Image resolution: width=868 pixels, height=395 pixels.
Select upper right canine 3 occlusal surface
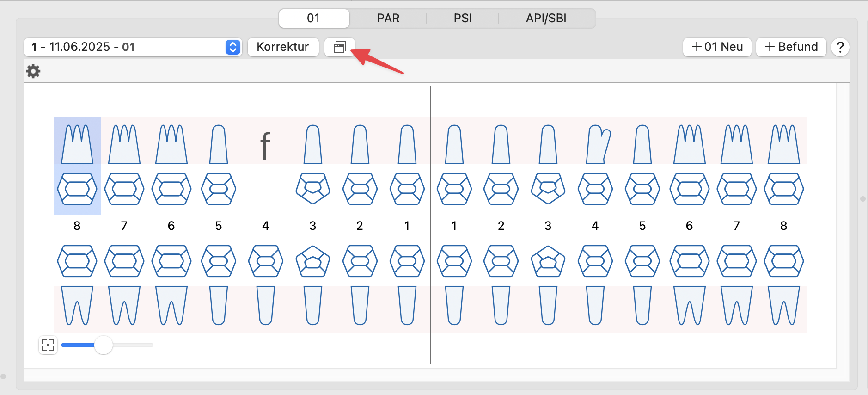coord(313,189)
